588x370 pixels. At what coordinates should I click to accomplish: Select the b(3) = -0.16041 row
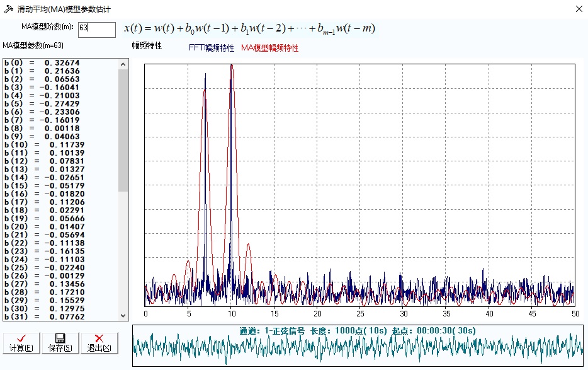tap(60, 88)
